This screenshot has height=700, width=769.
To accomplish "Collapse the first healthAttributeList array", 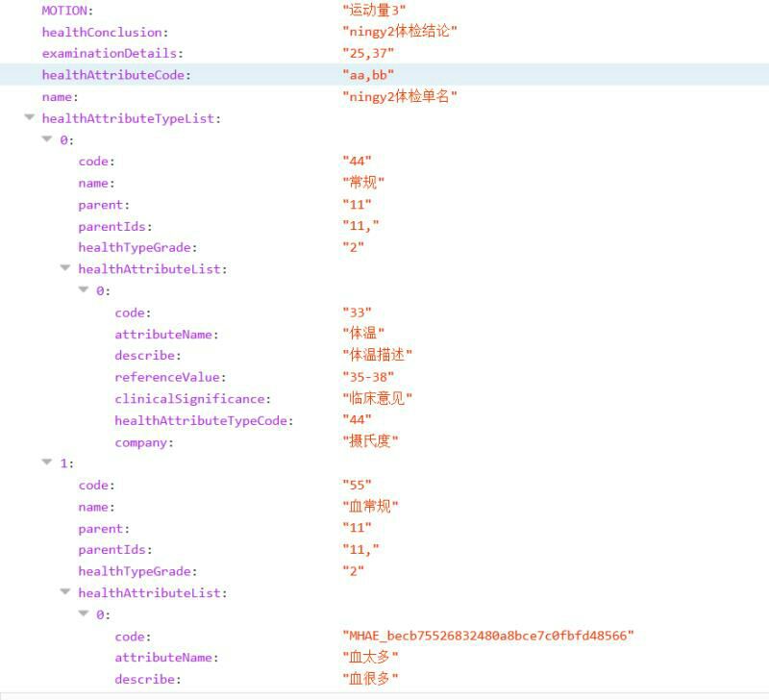I will pyautogui.click(x=65, y=268).
